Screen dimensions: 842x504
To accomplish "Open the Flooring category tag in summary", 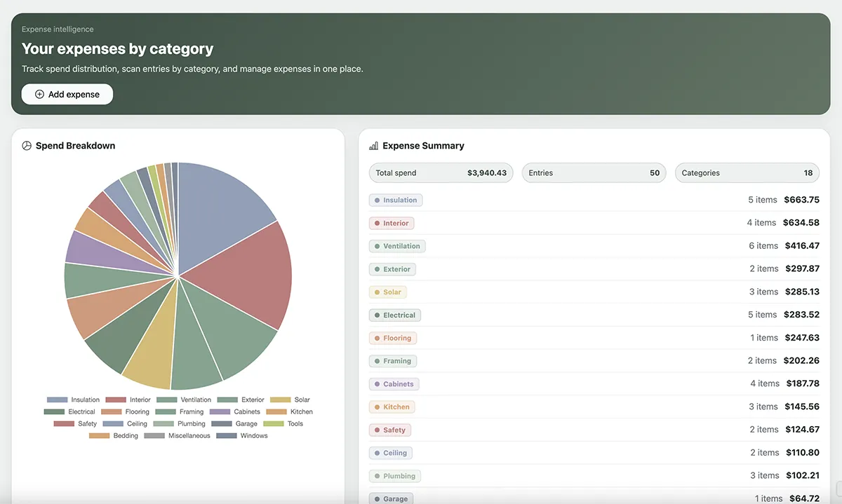I will pyautogui.click(x=393, y=338).
